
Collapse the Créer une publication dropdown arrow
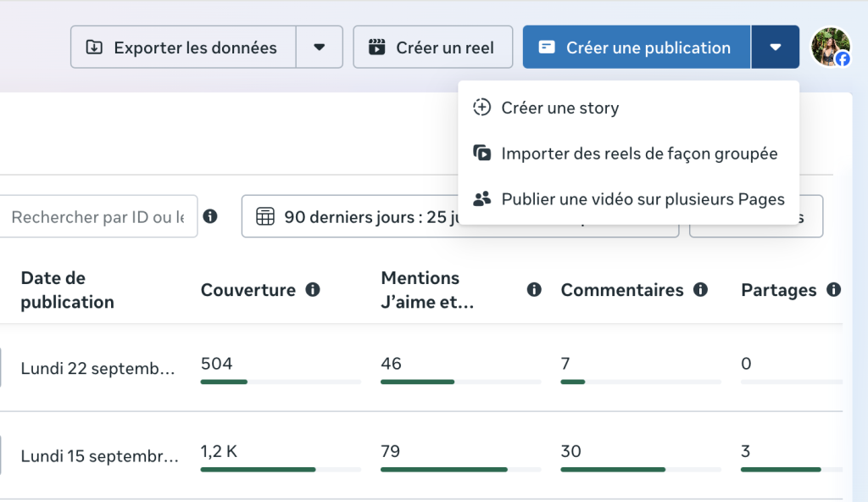(x=776, y=47)
